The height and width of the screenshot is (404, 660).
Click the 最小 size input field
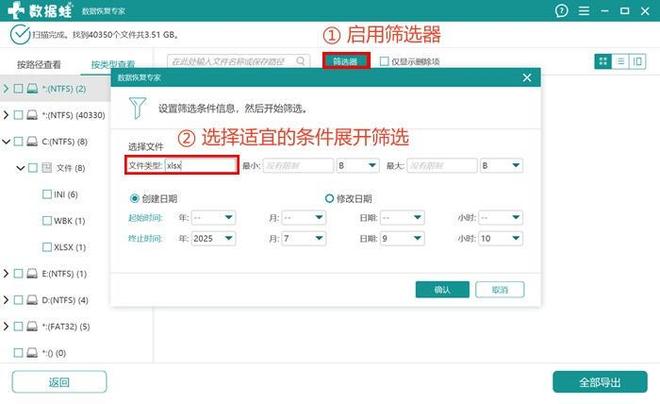298,165
